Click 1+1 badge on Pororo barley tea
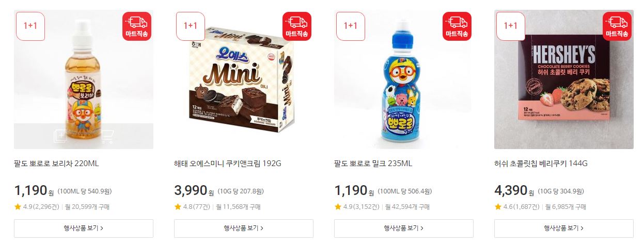This screenshot has width=644, height=245. pyautogui.click(x=30, y=26)
